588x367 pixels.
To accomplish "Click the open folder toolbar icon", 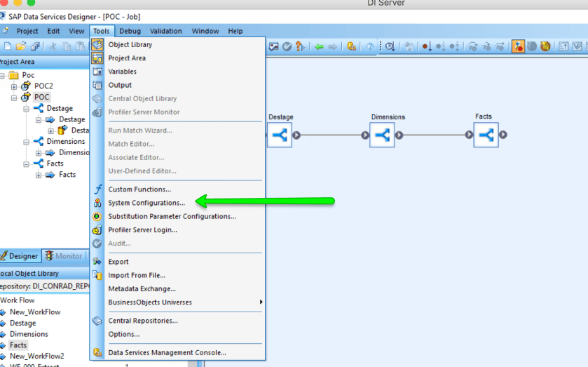I will coord(21,46).
